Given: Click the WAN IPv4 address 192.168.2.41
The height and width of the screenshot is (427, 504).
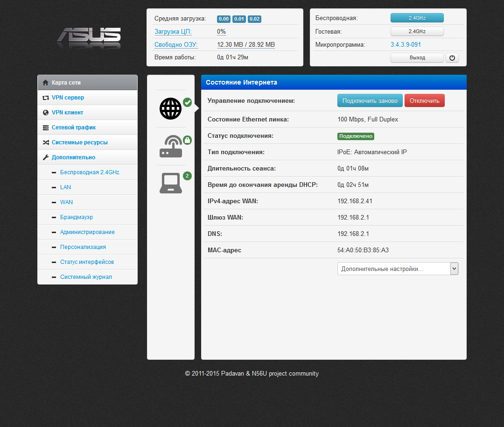Looking at the screenshot, I should [x=355, y=201].
